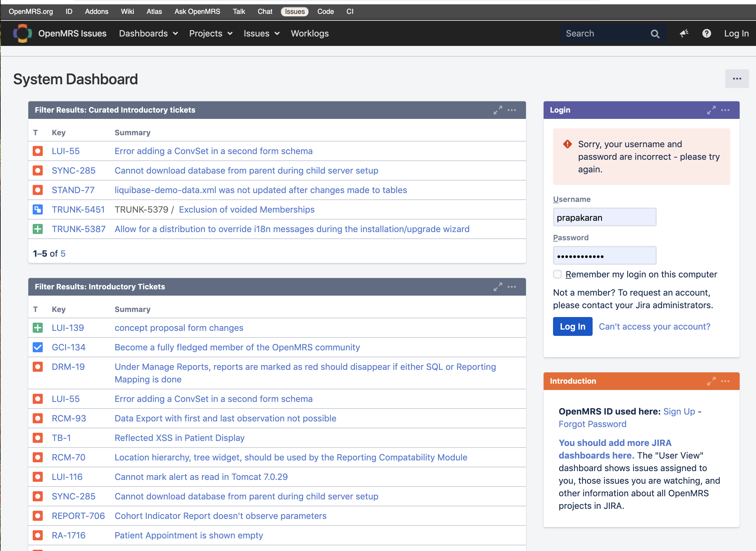The image size is (756, 551).
Task: Expand the Dashboards dropdown menu
Action: coord(149,33)
